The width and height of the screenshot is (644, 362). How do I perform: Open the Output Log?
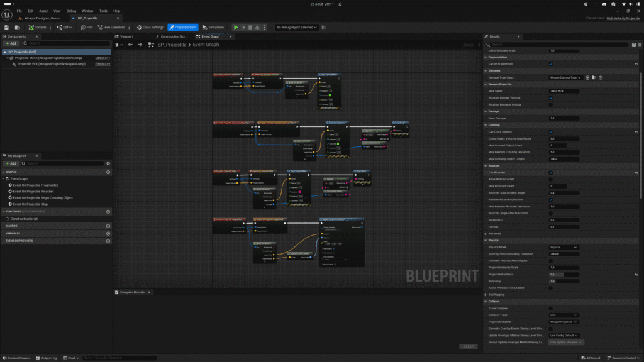point(47,358)
